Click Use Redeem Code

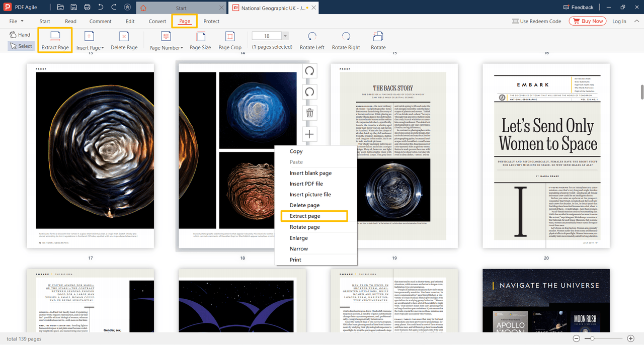click(536, 21)
